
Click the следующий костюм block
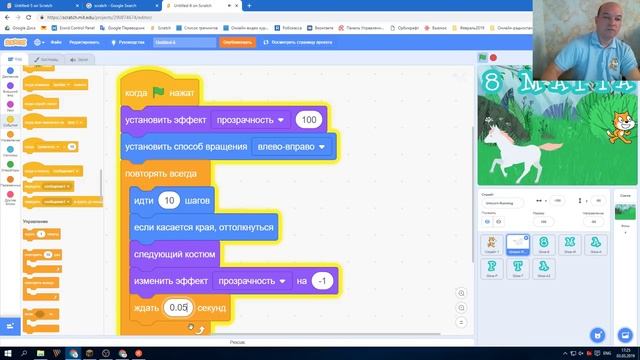coord(174,254)
